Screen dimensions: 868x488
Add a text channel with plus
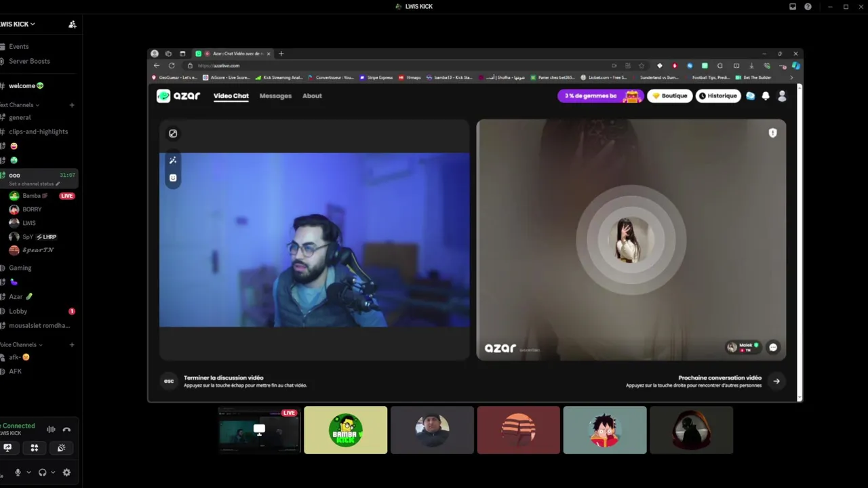72,105
